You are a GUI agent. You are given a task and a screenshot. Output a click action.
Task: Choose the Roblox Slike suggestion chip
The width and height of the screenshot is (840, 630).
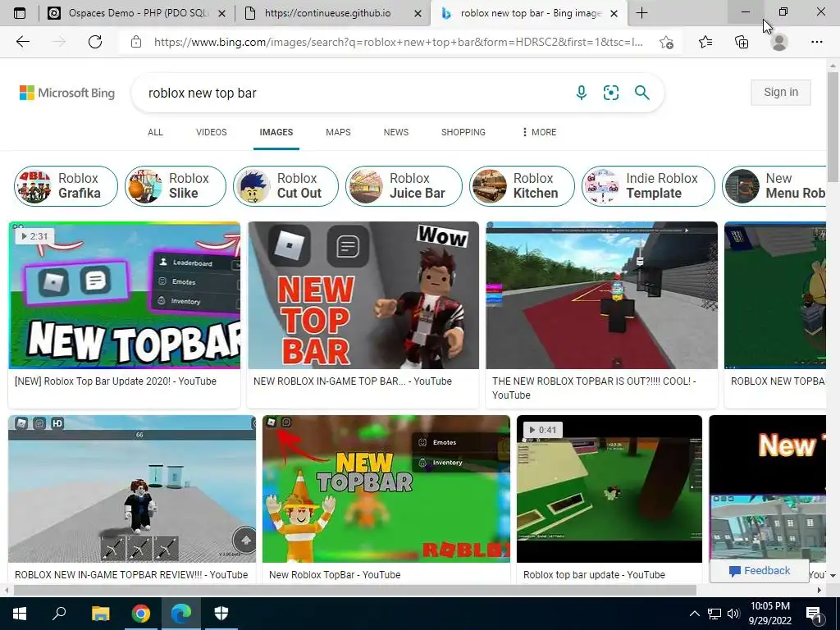[x=176, y=186]
